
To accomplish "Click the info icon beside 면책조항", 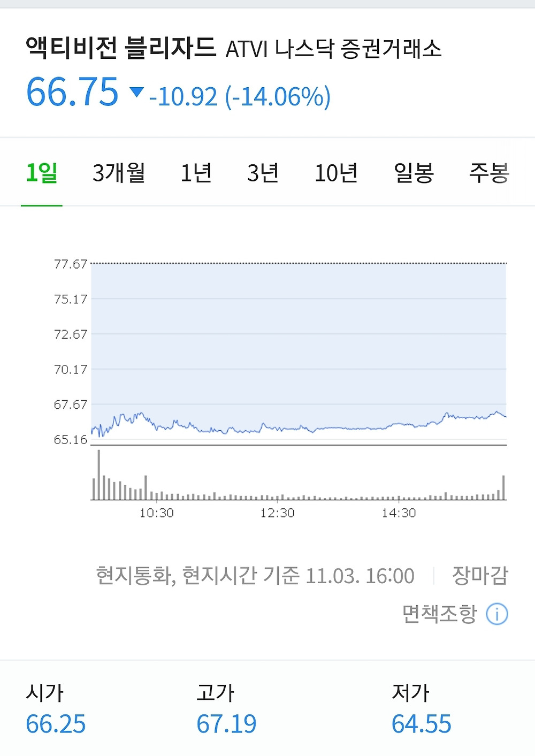I will pos(496,614).
